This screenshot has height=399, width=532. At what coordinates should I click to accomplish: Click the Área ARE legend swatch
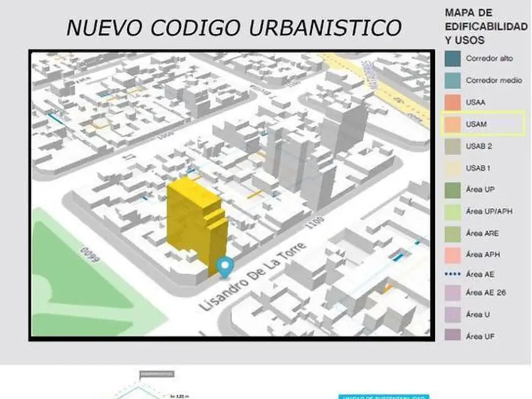[x=452, y=234]
